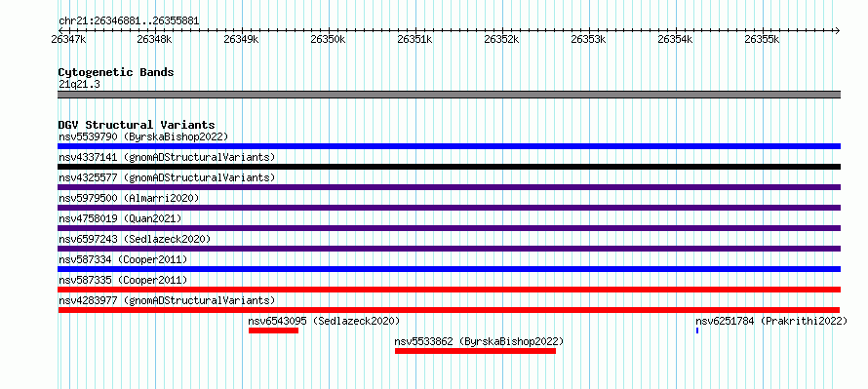This screenshot has height=389, width=868.
Task: Select label nsv6597243 (Sedlazeck2020)
Action: [135, 239]
